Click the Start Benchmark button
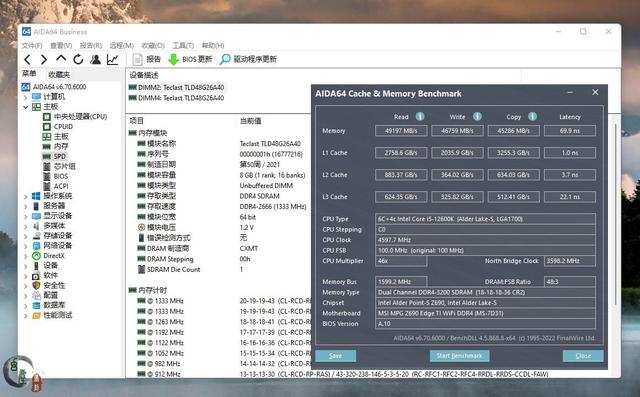The height and width of the screenshot is (397, 640). point(460,356)
